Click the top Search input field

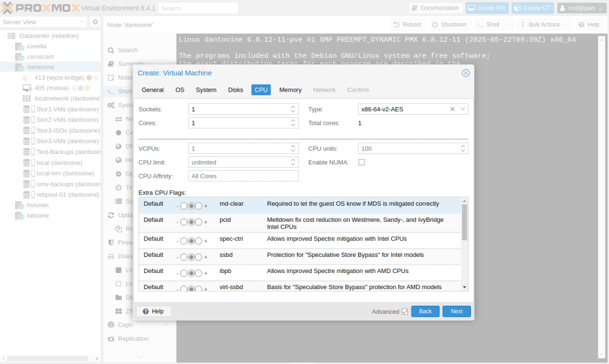[x=198, y=8]
